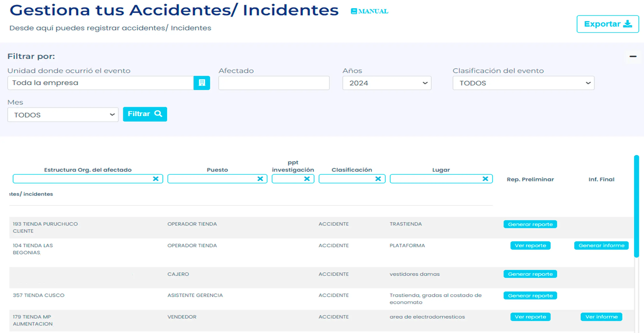The height and width of the screenshot is (333, 644).
Task: Click the Exportar button
Action: click(608, 24)
